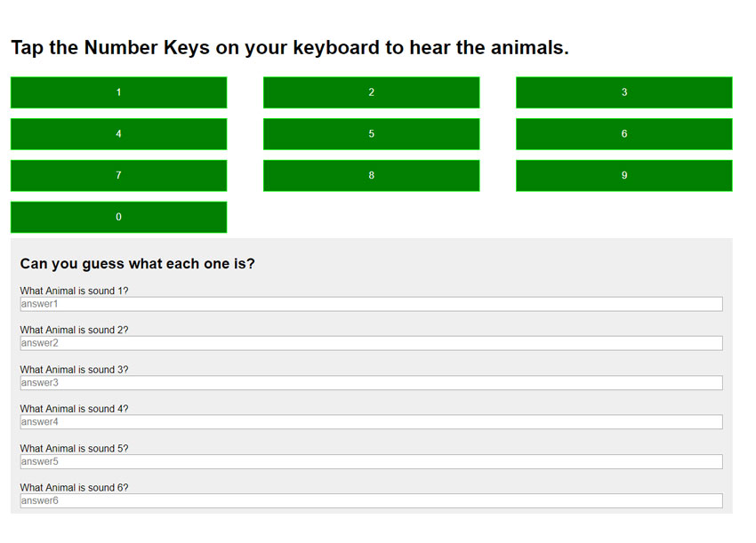
Task: Click the 'What Animal is sound 1?' label
Action: (x=74, y=291)
